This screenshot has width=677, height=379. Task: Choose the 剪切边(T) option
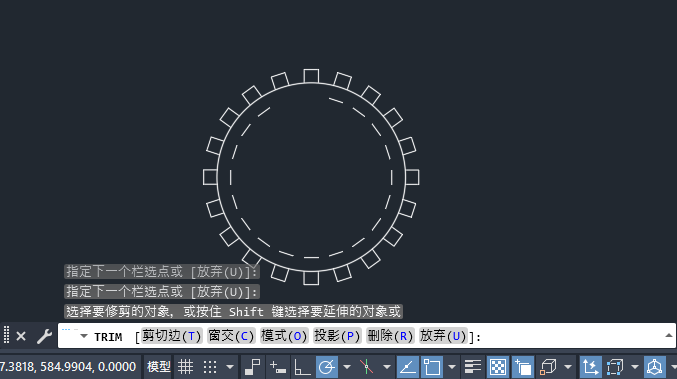click(x=171, y=336)
